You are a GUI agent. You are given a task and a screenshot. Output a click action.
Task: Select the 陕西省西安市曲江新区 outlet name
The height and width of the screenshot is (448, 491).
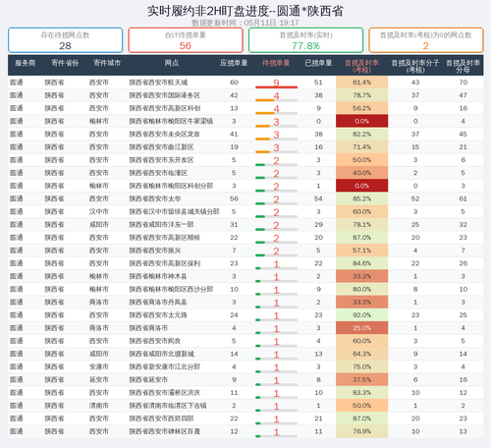point(161,147)
